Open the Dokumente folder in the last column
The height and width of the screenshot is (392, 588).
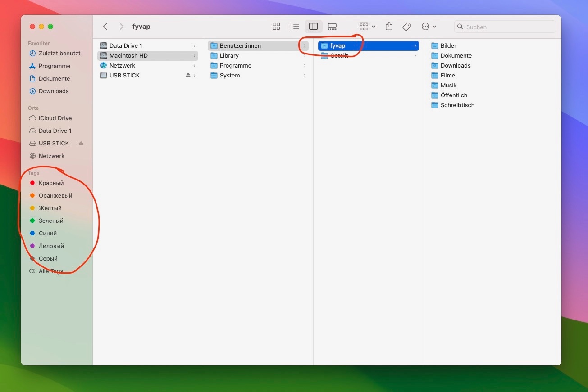[451, 55]
